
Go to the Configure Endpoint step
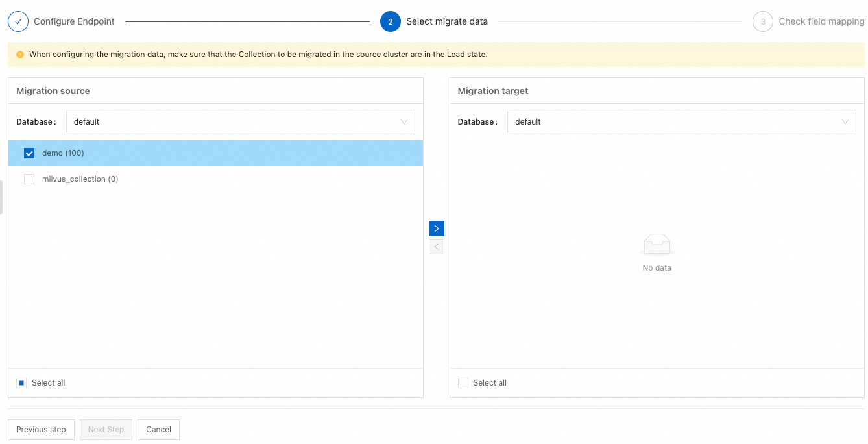point(74,21)
